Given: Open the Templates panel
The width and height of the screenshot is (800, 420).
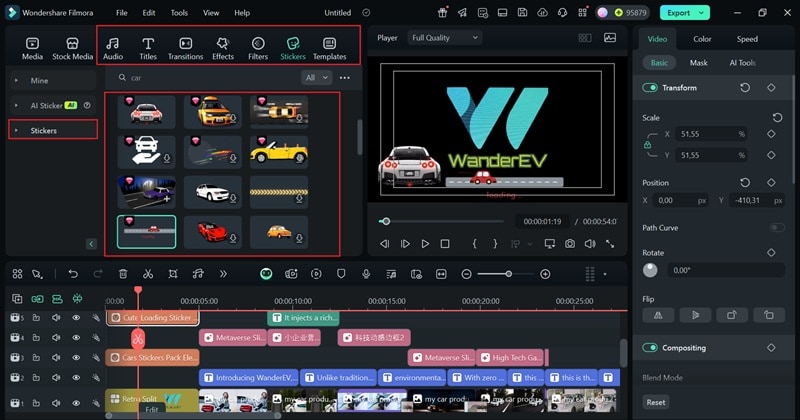Looking at the screenshot, I should (x=330, y=48).
